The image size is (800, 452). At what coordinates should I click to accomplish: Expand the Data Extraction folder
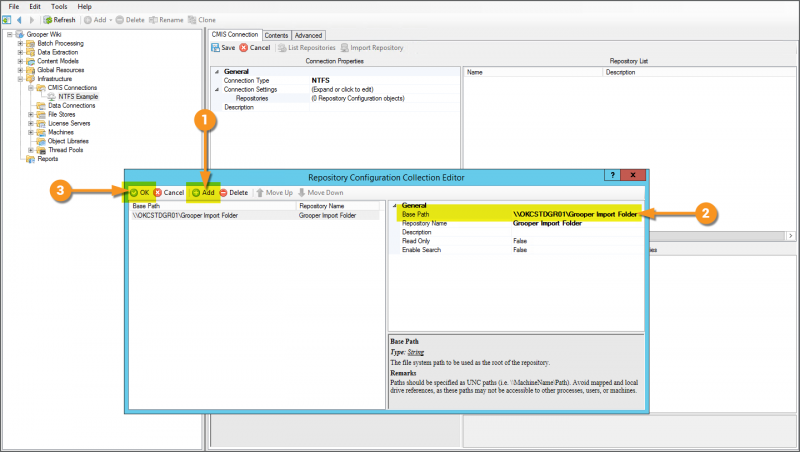pos(20,52)
